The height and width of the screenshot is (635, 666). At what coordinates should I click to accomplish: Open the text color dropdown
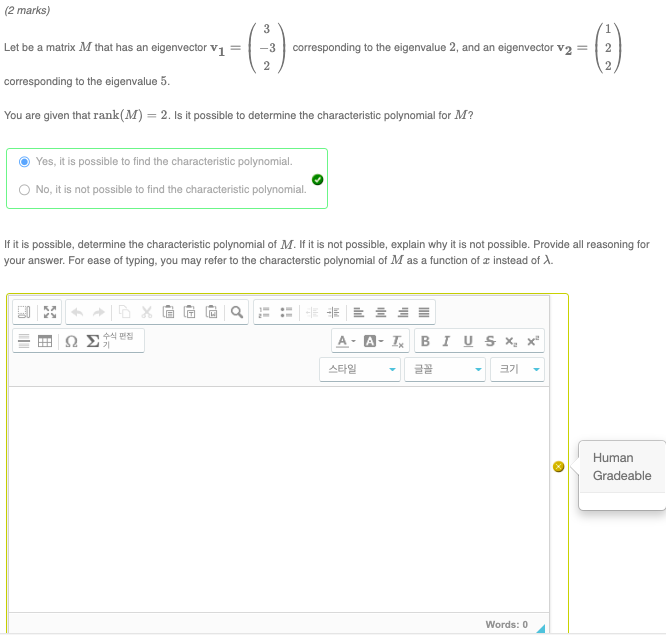point(346,341)
